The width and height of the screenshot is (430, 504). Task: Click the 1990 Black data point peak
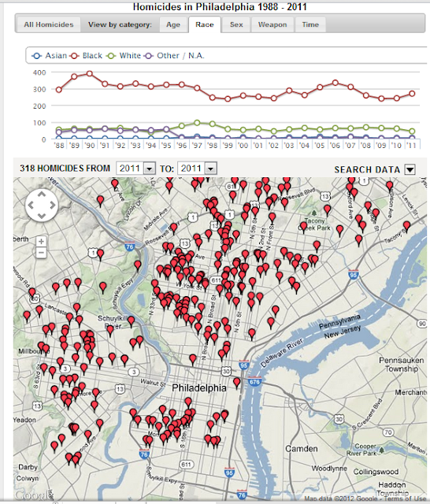tap(90, 74)
